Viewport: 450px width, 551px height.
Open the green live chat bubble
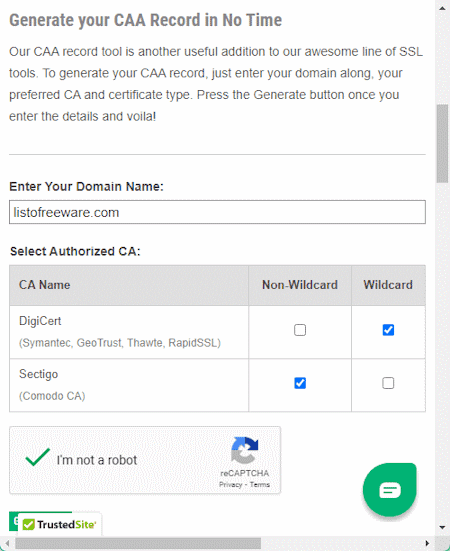390,490
